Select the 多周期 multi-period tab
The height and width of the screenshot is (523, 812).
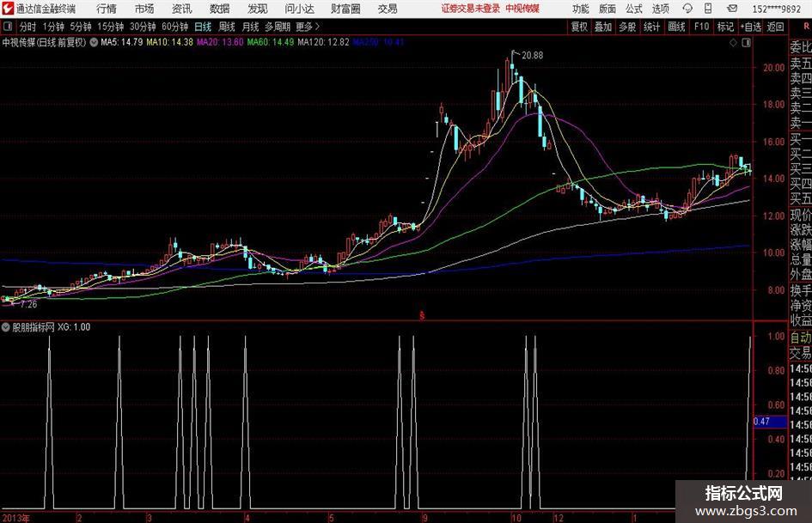click(x=278, y=27)
